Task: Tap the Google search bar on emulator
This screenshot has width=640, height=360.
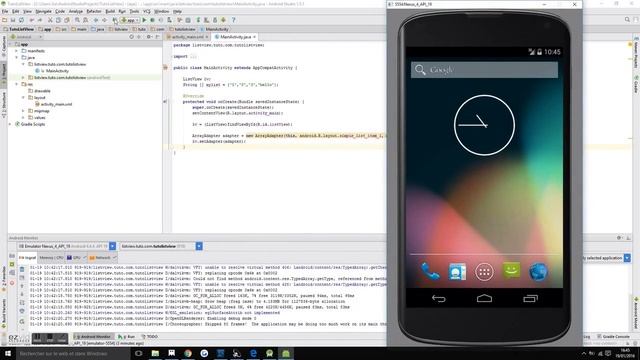Action: [484, 70]
